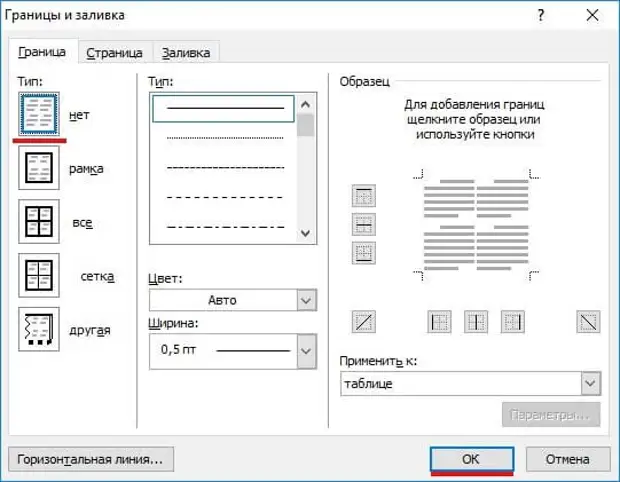The image size is (620, 482).
Task: Toggle the bottom border button in preview
Action: pos(364,253)
